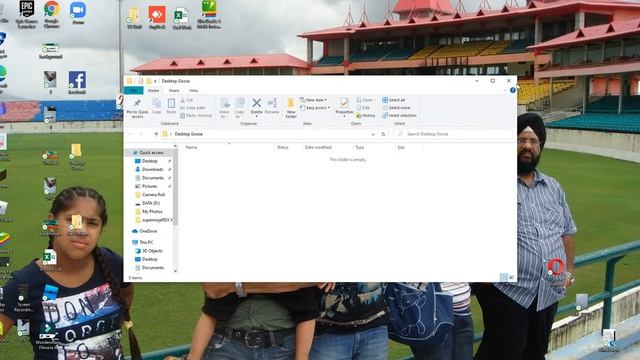Viewport: 640px width, 360px height.
Task: Click History in the Open group
Action: [366, 116]
